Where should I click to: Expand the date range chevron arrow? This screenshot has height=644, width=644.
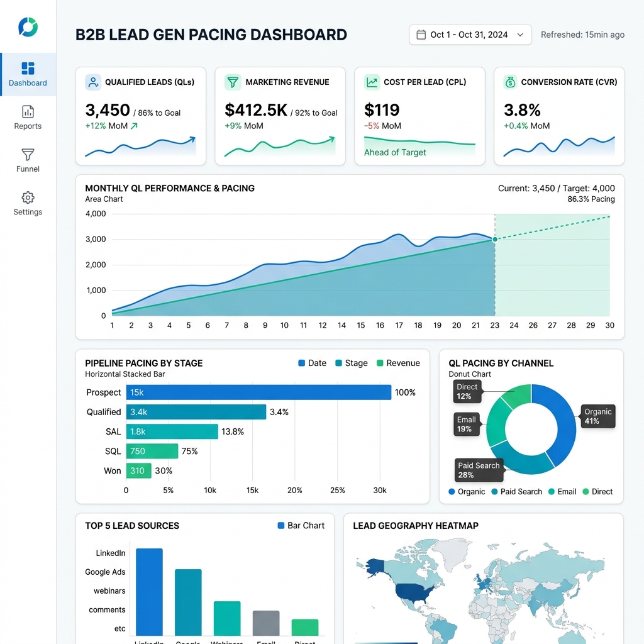point(520,35)
